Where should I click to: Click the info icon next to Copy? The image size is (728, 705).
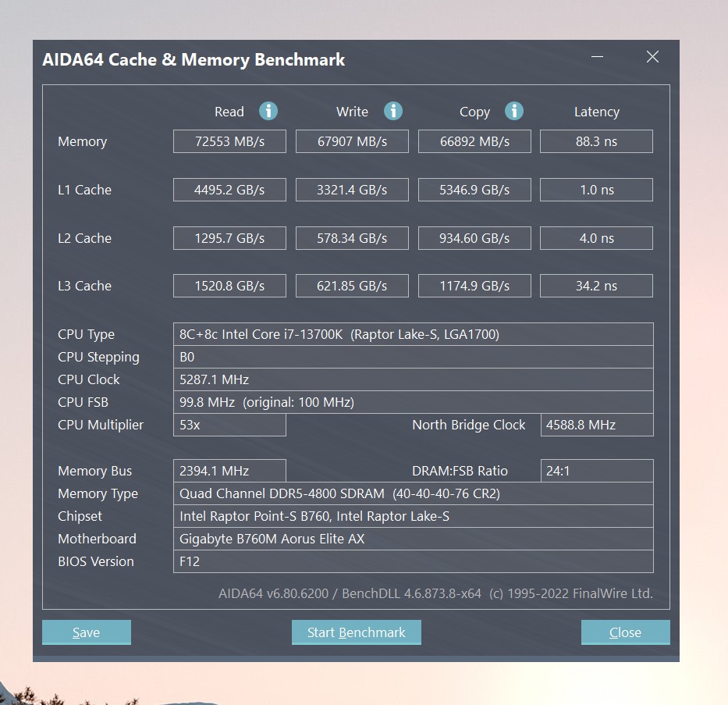(514, 111)
